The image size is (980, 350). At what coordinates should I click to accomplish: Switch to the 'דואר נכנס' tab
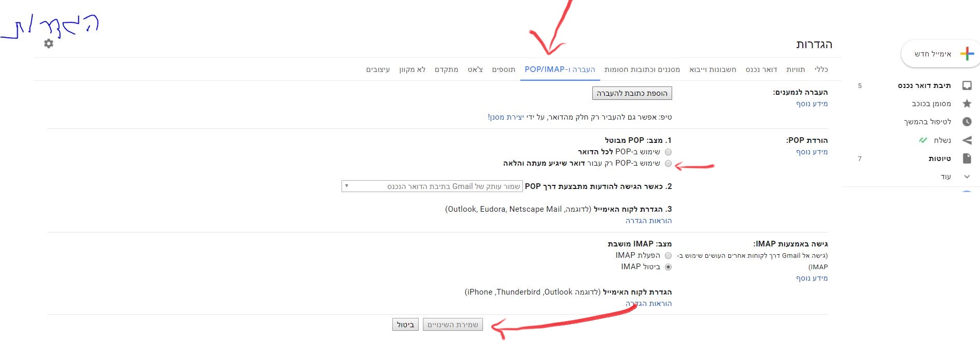click(x=761, y=69)
